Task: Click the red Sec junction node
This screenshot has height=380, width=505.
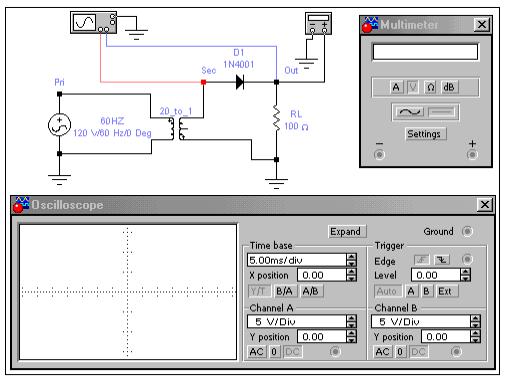Action: coord(203,82)
